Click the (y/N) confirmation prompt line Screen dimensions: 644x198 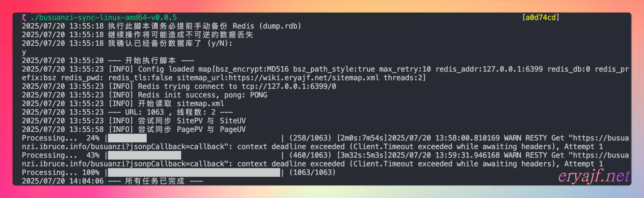pyautogui.click(x=127, y=43)
